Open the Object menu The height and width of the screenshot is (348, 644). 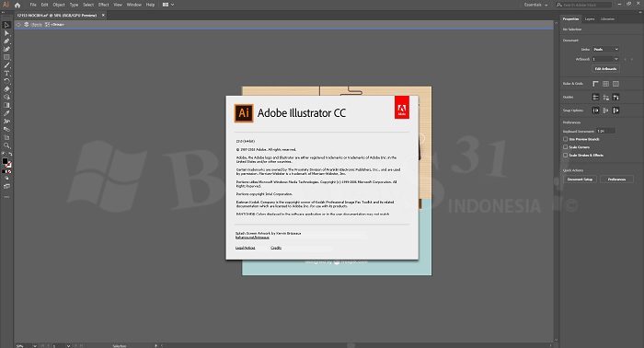pos(59,5)
